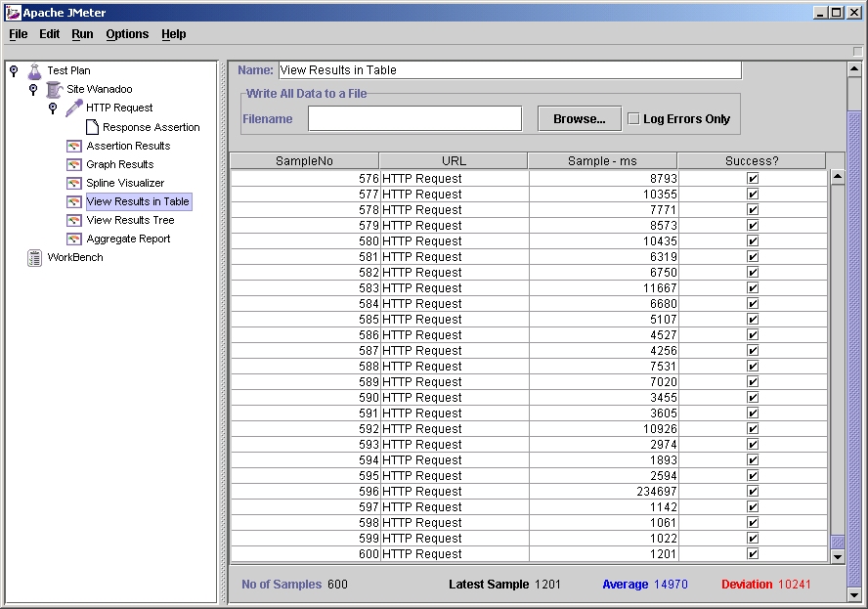Image resolution: width=868 pixels, height=609 pixels.
Task: Toggle Success checkbox for sample 576
Action: coord(753,179)
